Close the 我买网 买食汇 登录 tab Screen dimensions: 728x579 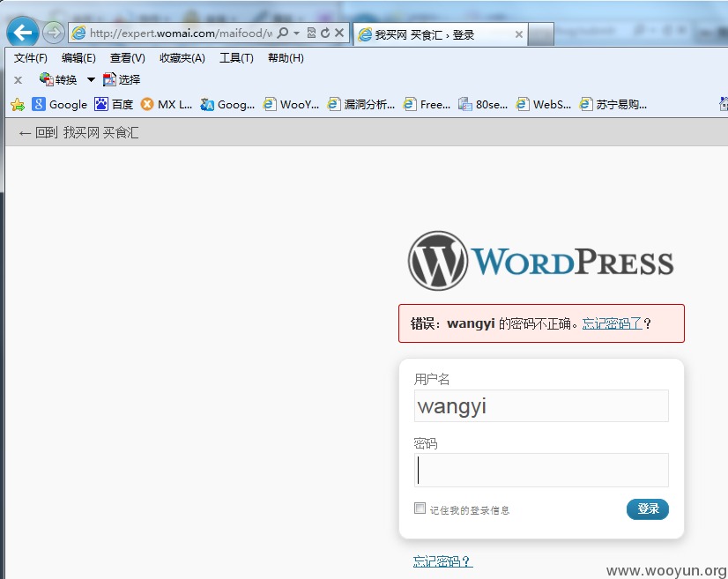coord(519,34)
